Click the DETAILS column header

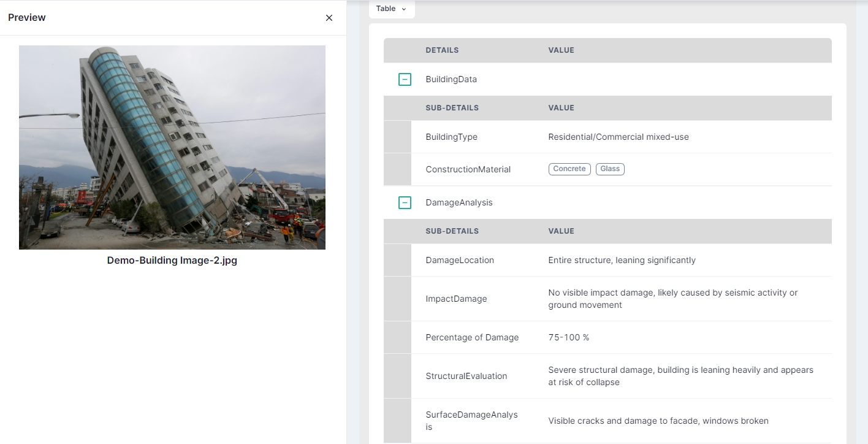pyautogui.click(x=442, y=50)
